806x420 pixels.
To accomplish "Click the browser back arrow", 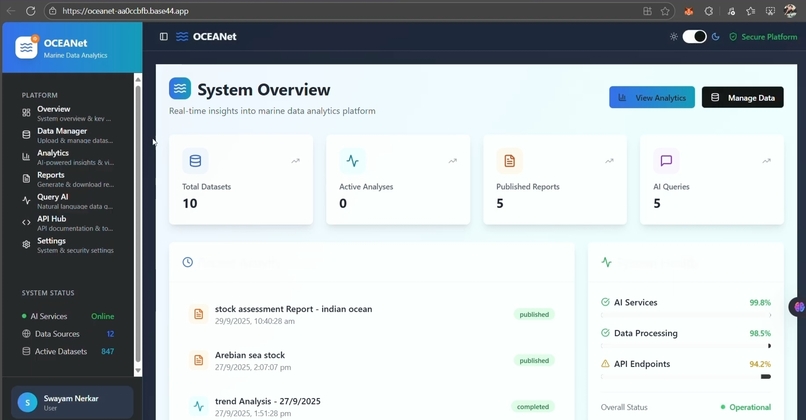I will [x=11, y=11].
